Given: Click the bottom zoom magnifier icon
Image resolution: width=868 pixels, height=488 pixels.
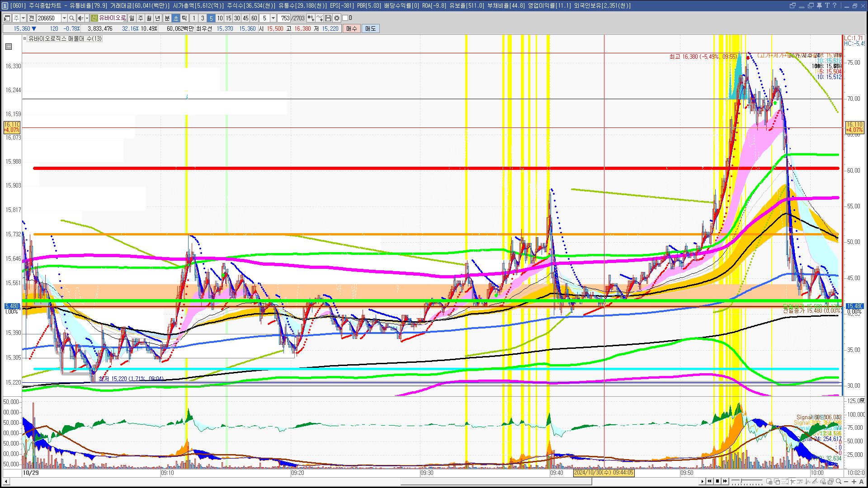Looking at the screenshot, I should 839,482.
